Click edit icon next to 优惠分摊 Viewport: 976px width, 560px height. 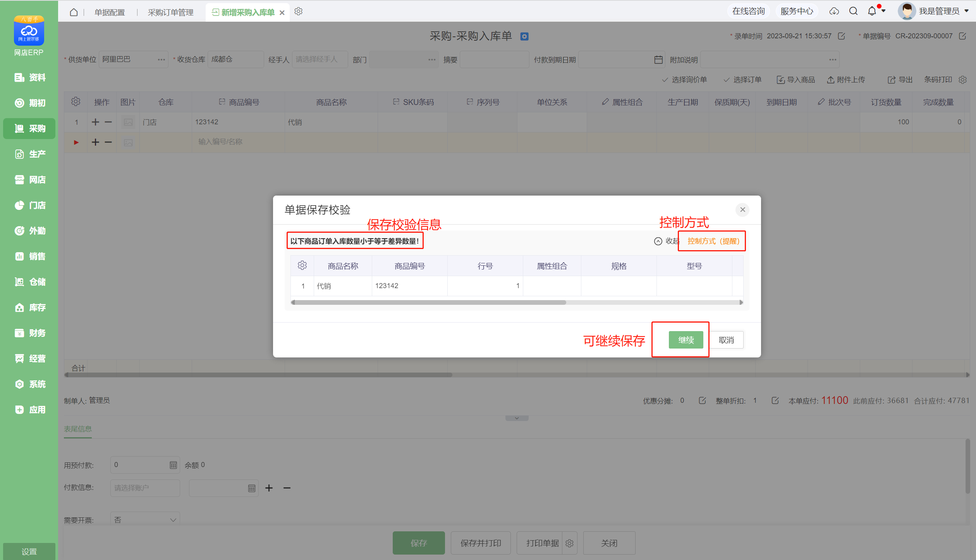pyautogui.click(x=702, y=400)
